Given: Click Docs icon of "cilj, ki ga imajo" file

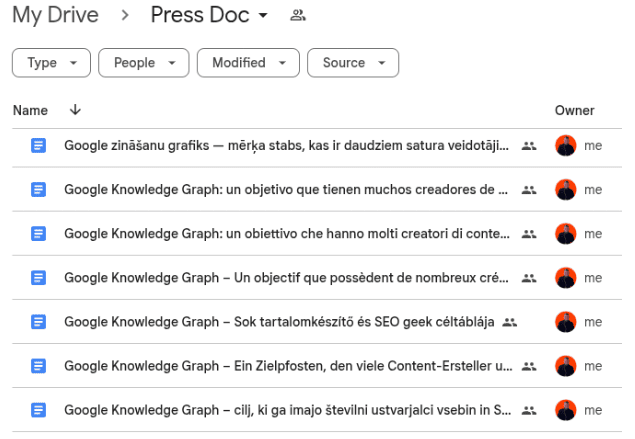Looking at the screenshot, I should click(38, 410).
